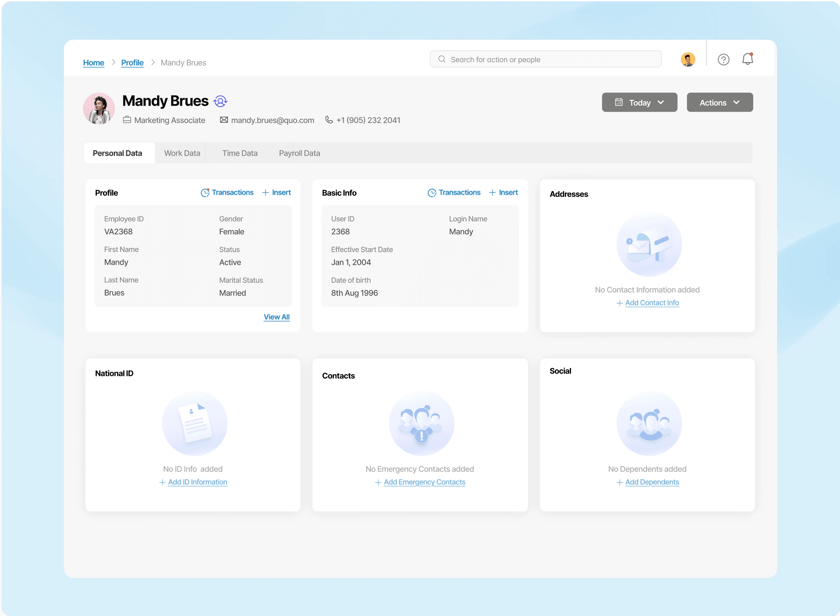The width and height of the screenshot is (840, 616).
Task: Go to Home via the breadcrumb
Action: (x=94, y=62)
